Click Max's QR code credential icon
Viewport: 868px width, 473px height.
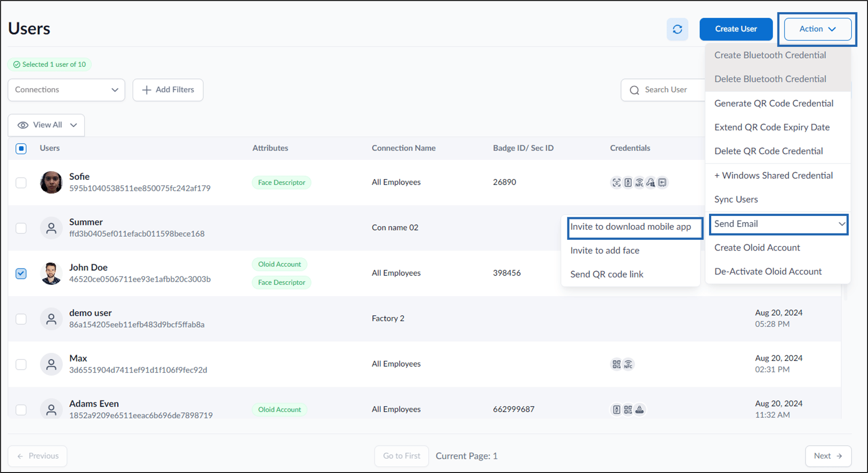616,364
